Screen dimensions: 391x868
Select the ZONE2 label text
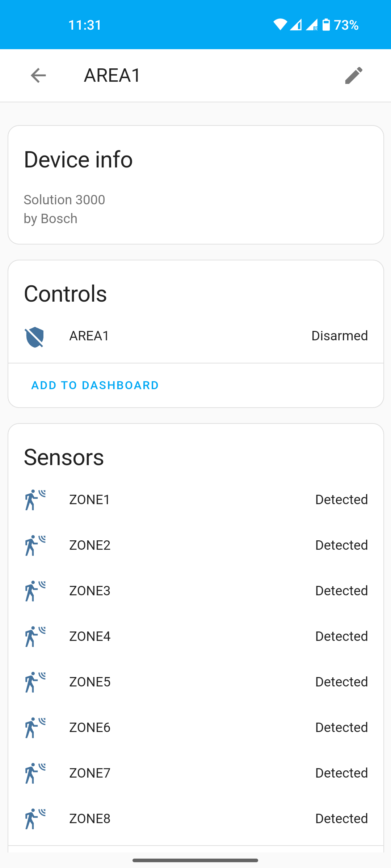pos(90,545)
